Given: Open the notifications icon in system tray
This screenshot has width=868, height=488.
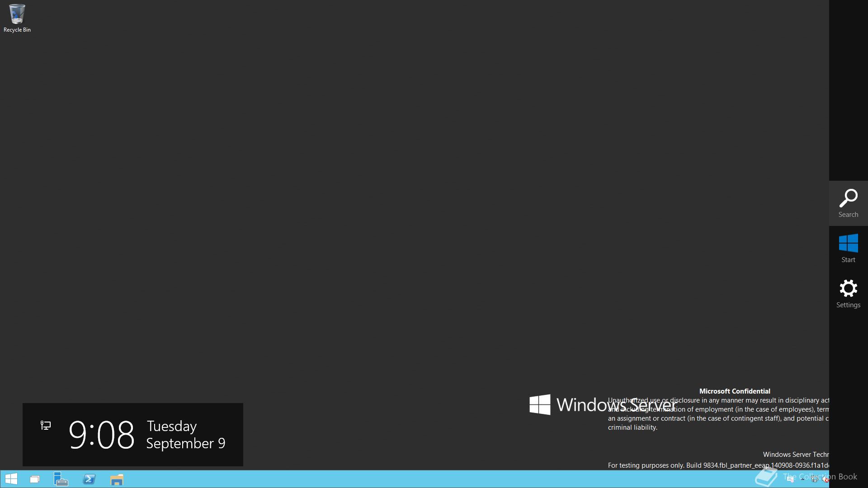Looking at the screenshot, I should click(x=790, y=479).
